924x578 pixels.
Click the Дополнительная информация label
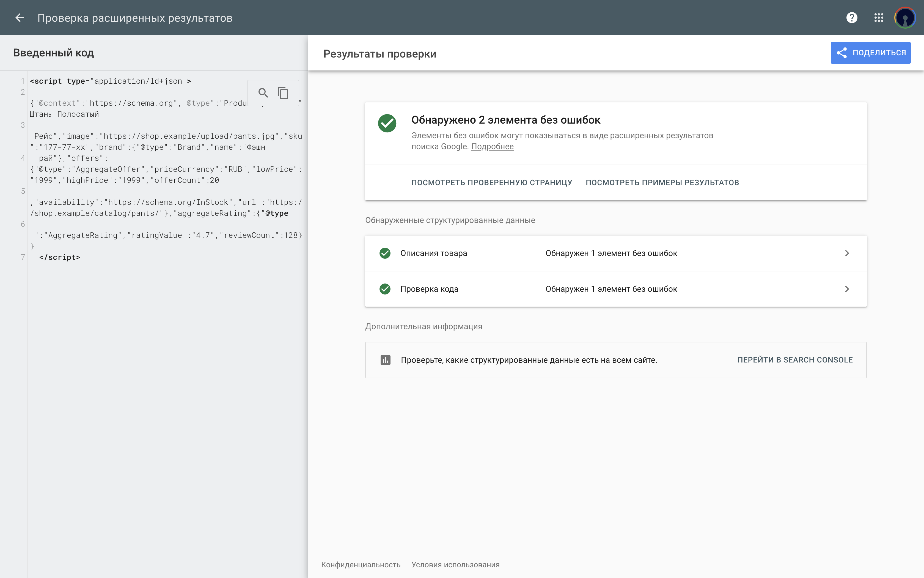pos(424,326)
